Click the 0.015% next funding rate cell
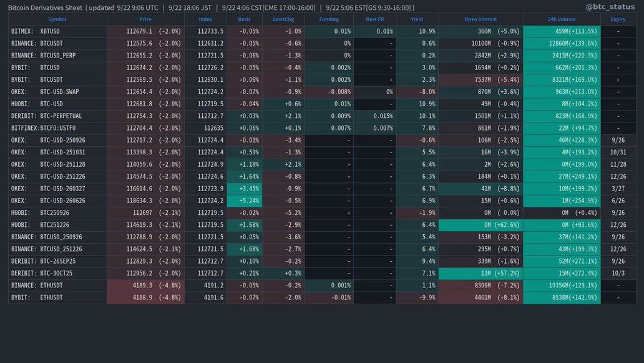 (x=374, y=116)
